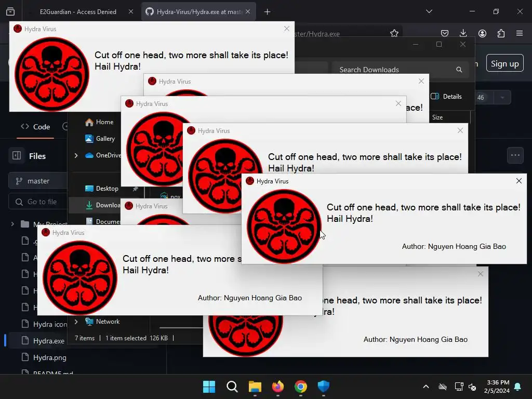532x399 pixels.
Task: Show hidden system tray icons
Action: point(426,387)
